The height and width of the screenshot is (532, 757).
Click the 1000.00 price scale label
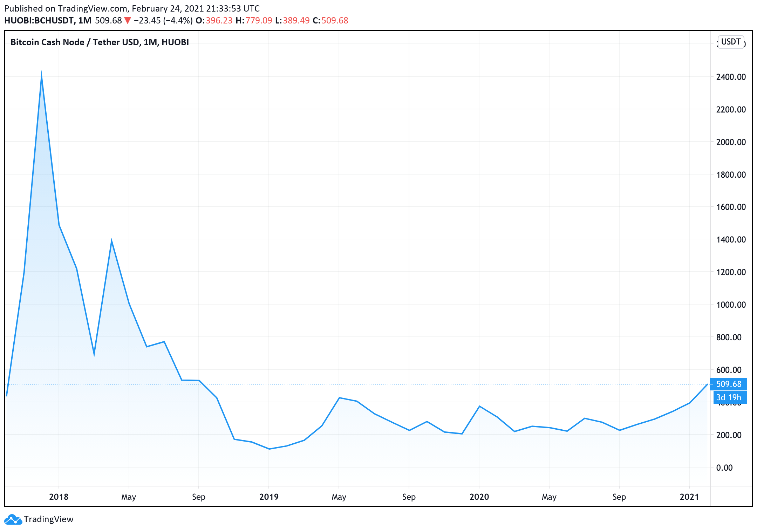coord(731,305)
